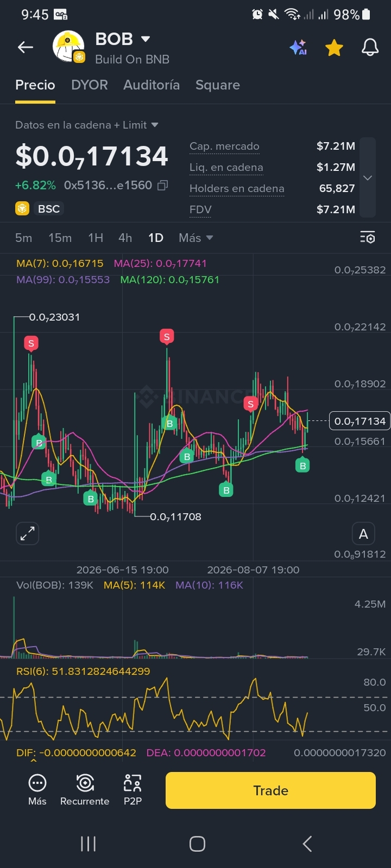This screenshot has width=391, height=868.
Task: Tap the Android back navigation button
Action: click(307, 844)
